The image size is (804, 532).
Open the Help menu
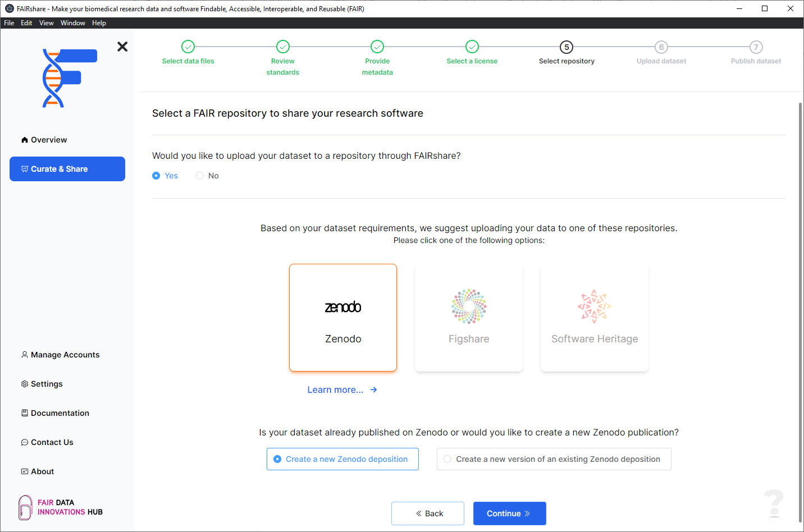99,23
